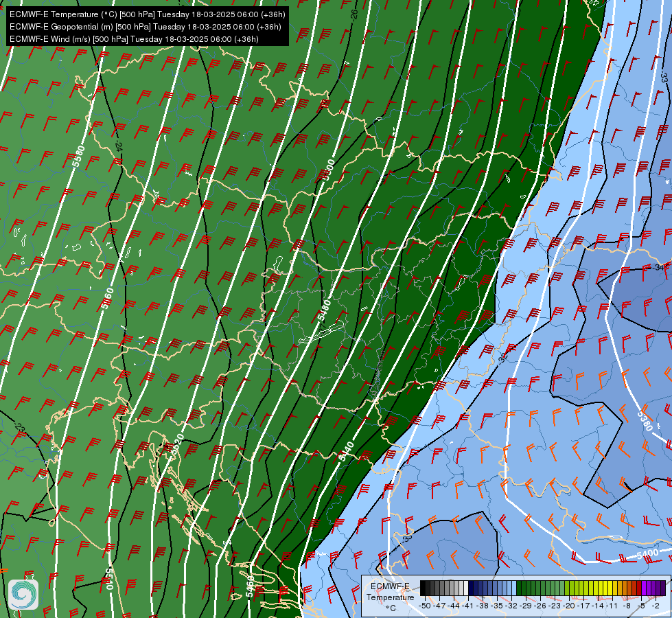Viewport: 672px width, 618px height.
Task: Click the -11 legend tick value
Action: (x=613, y=606)
